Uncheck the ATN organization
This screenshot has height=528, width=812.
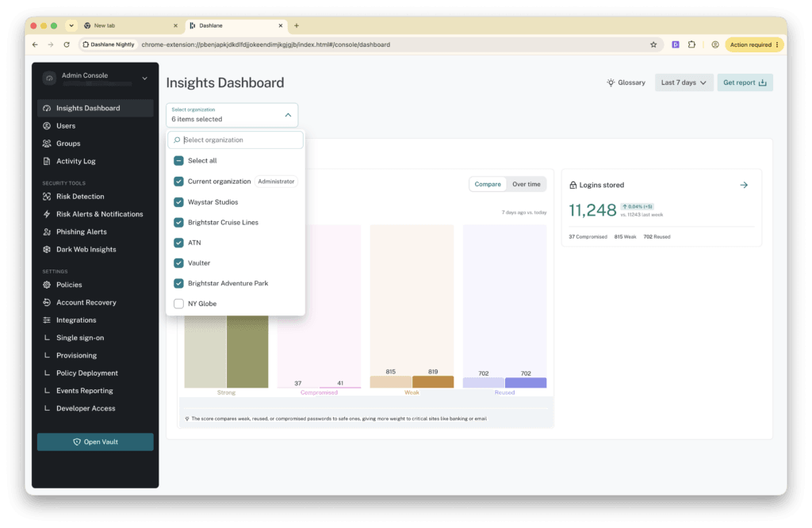(178, 243)
